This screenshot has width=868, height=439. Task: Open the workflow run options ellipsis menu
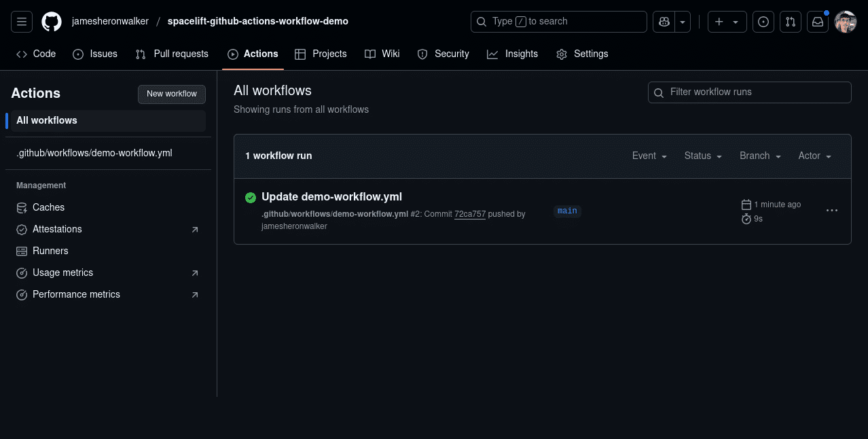(832, 211)
